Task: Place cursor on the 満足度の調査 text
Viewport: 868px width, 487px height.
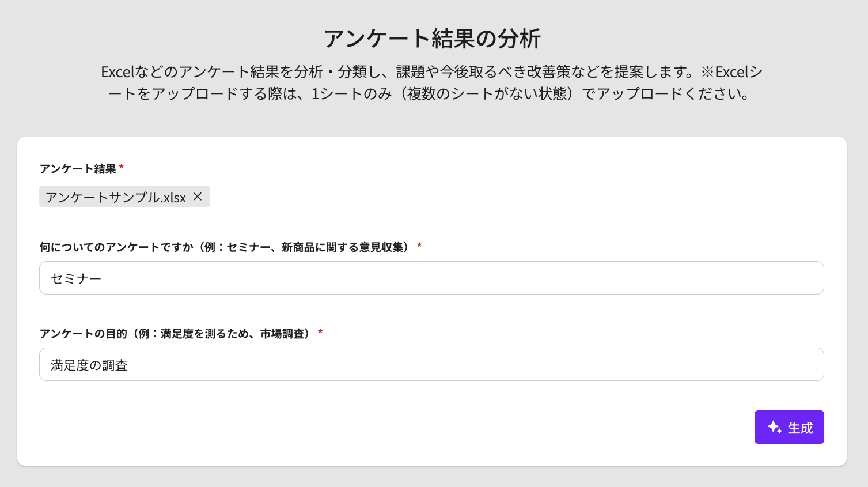Action: (89, 365)
